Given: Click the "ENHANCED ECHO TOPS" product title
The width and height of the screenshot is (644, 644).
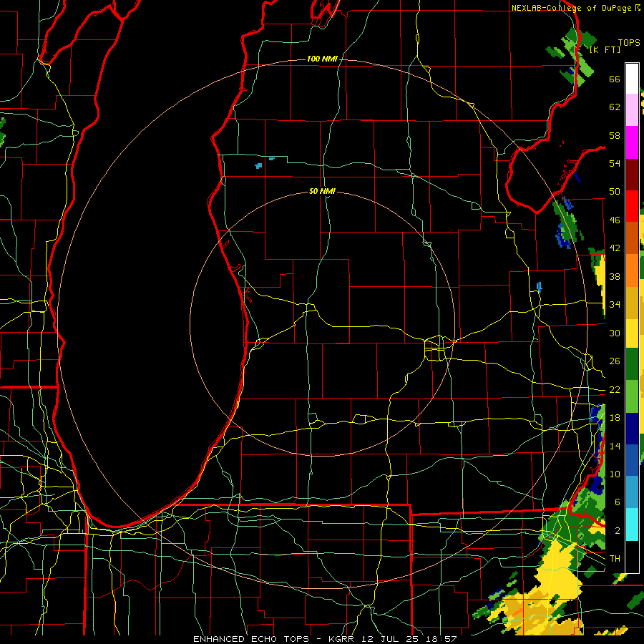Looking at the screenshot, I should (x=251, y=639).
